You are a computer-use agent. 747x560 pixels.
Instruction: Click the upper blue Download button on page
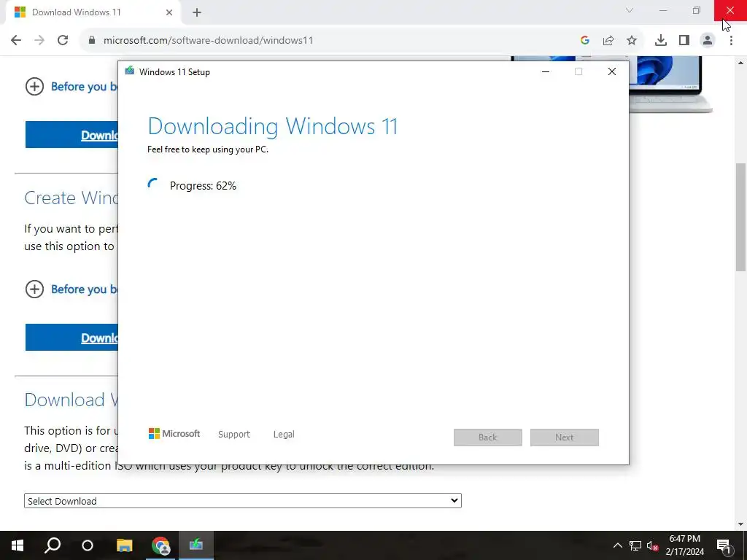point(71,135)
